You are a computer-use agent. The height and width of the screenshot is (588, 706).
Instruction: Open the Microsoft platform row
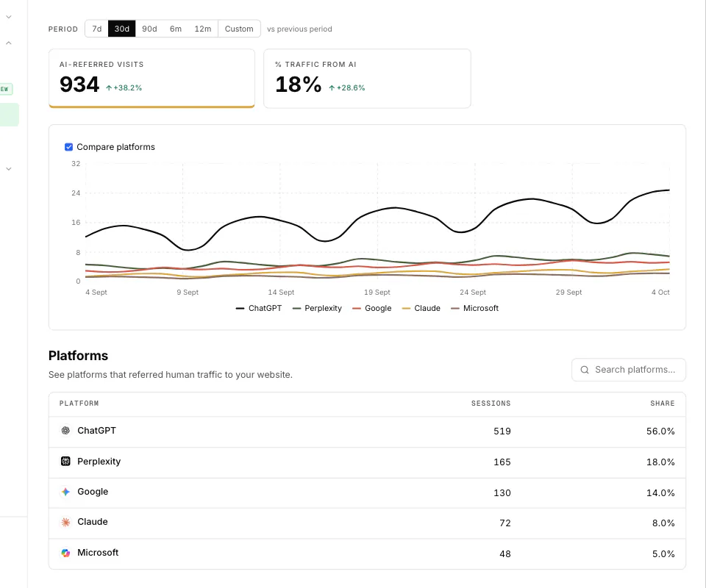(367, 553)
